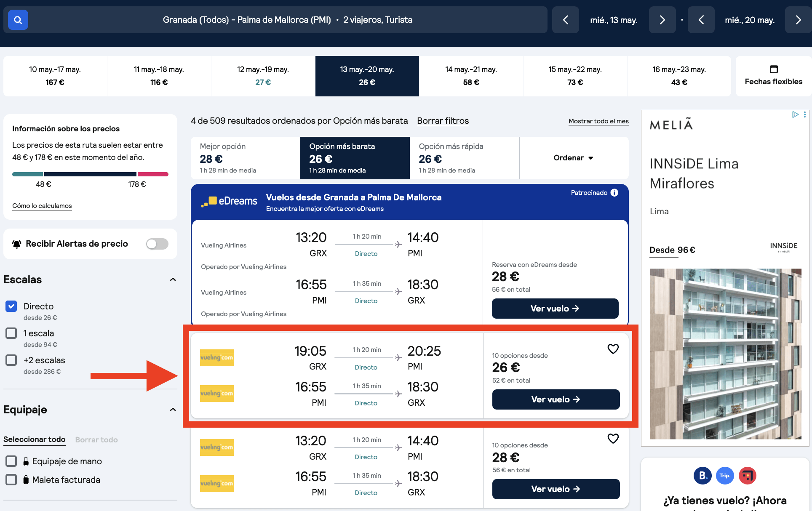
Task: Click the Trip.com round logo
Action: coord(725,476)
